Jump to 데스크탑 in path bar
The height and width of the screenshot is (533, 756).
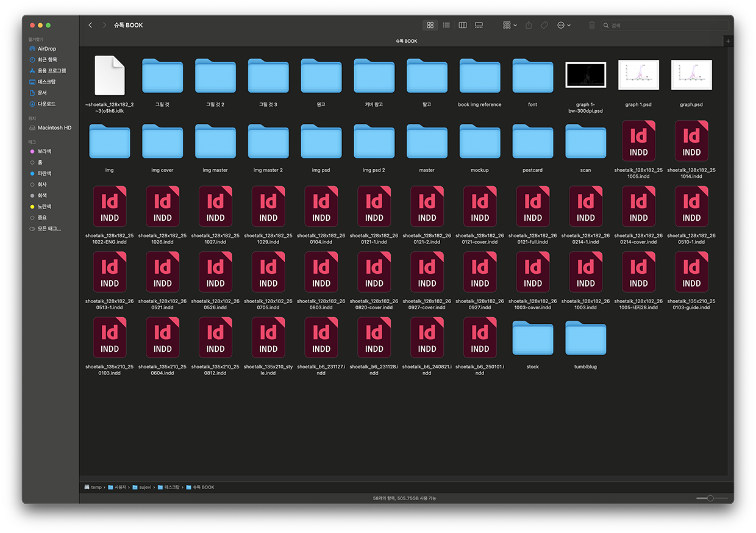[x=169, y=487]
